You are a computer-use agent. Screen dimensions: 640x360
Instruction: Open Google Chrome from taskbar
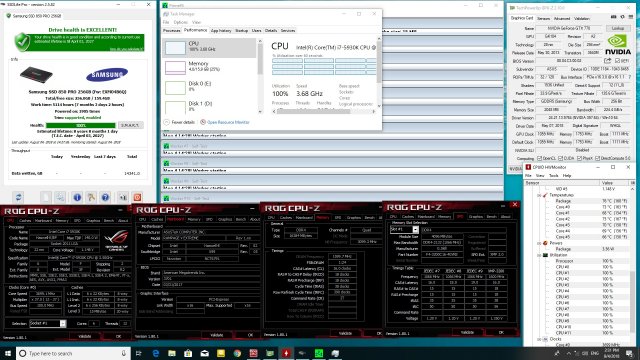(x=237, y=353)
